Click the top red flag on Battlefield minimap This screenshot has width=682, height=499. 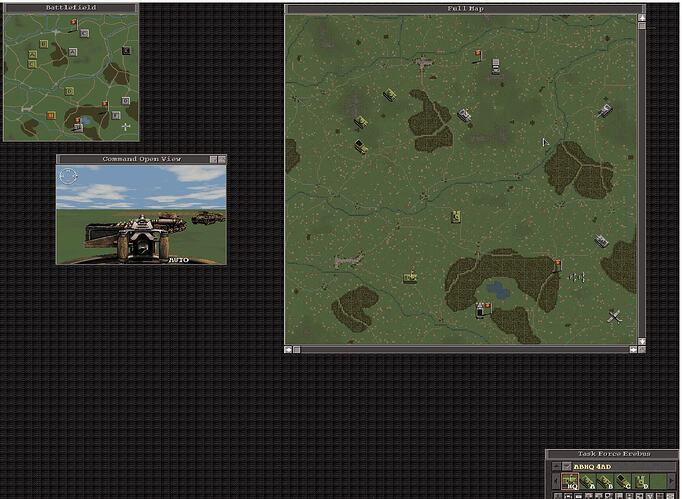click(74, 24)
